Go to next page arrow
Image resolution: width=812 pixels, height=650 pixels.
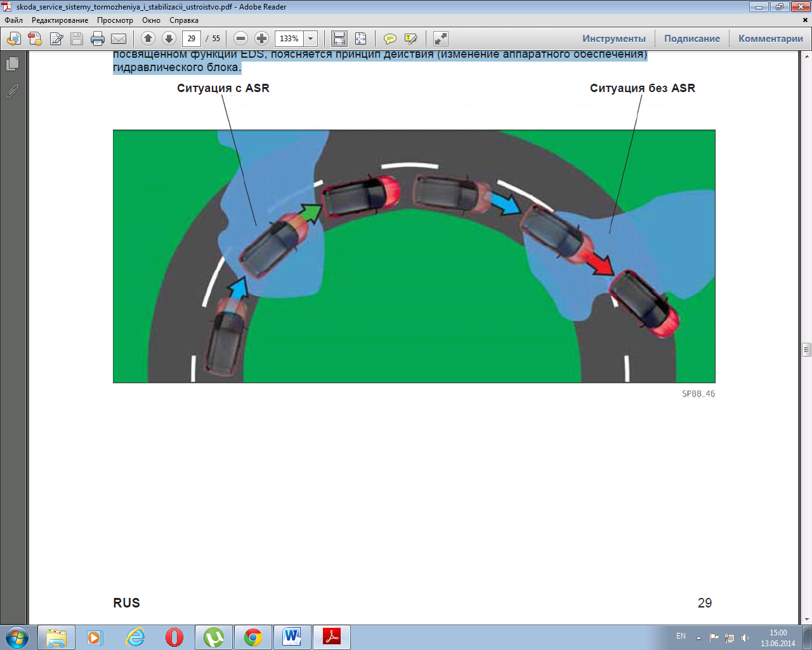pyautogui.click(x=169, y=39)
